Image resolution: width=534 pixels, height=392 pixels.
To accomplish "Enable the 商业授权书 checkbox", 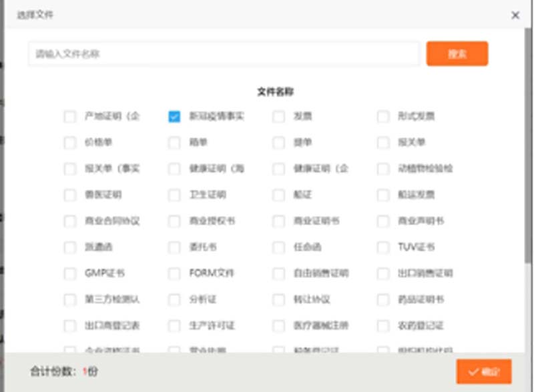I will click(x=174, y=221).
